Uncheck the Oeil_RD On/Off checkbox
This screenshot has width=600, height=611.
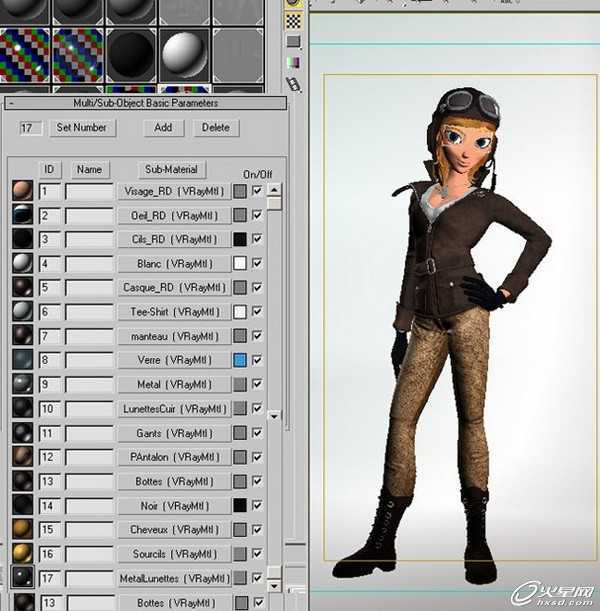click(x=257, y=215)
